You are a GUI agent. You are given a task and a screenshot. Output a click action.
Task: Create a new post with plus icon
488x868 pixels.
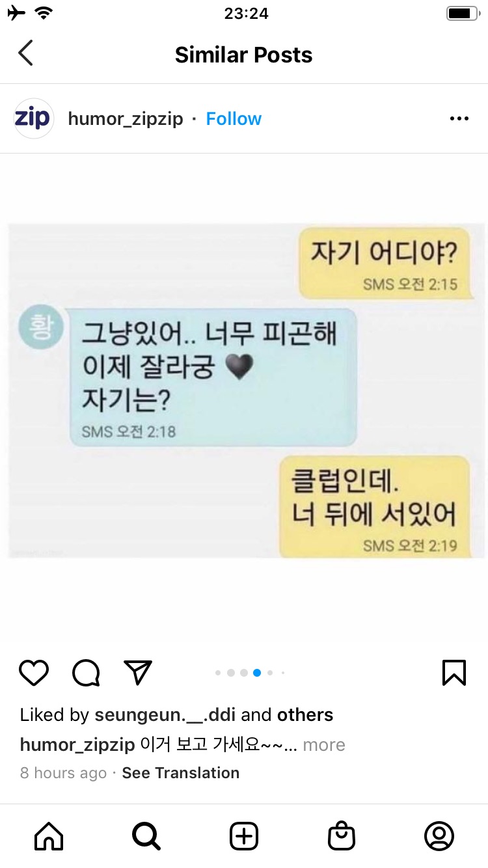(x=244, y=835)
